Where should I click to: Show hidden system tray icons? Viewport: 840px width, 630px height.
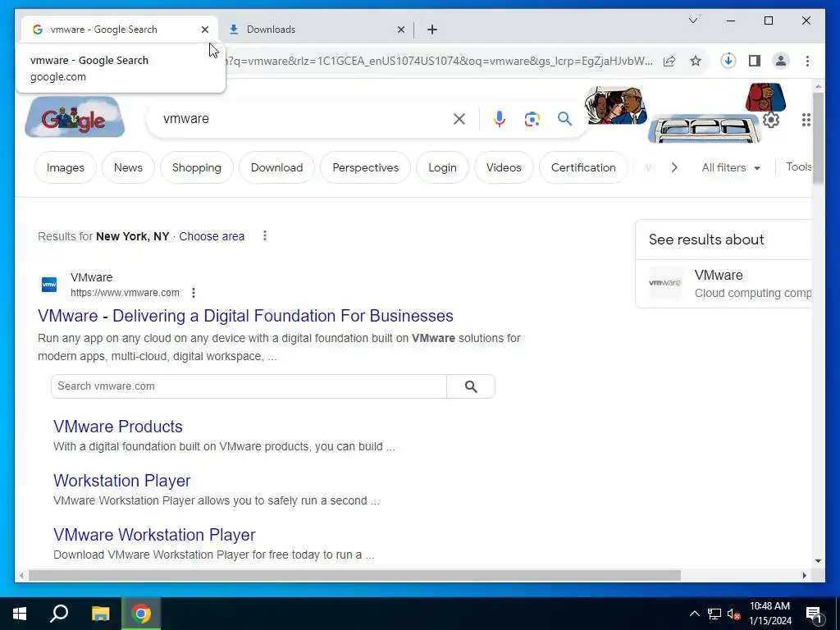[694, 614]
